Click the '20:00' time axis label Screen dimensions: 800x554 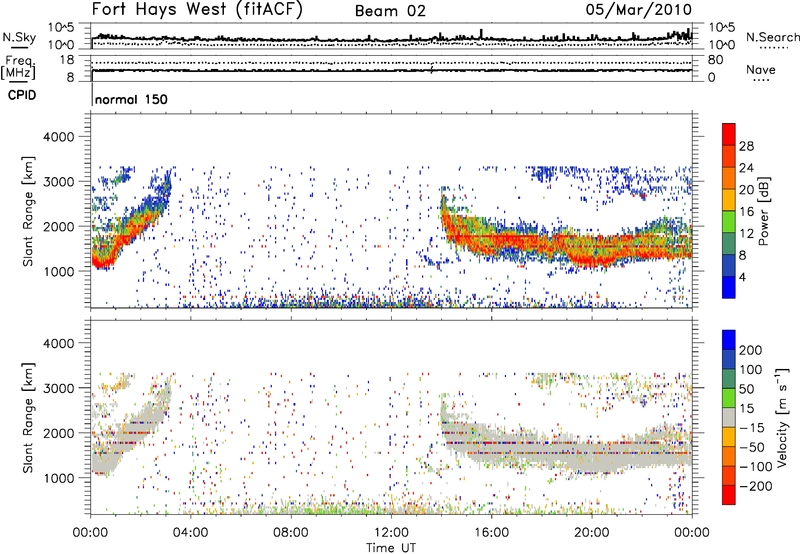[592, 533]
